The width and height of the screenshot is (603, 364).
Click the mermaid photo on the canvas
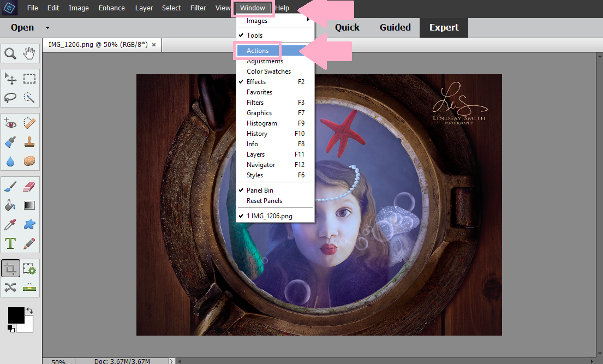click(x=319, y=205)
